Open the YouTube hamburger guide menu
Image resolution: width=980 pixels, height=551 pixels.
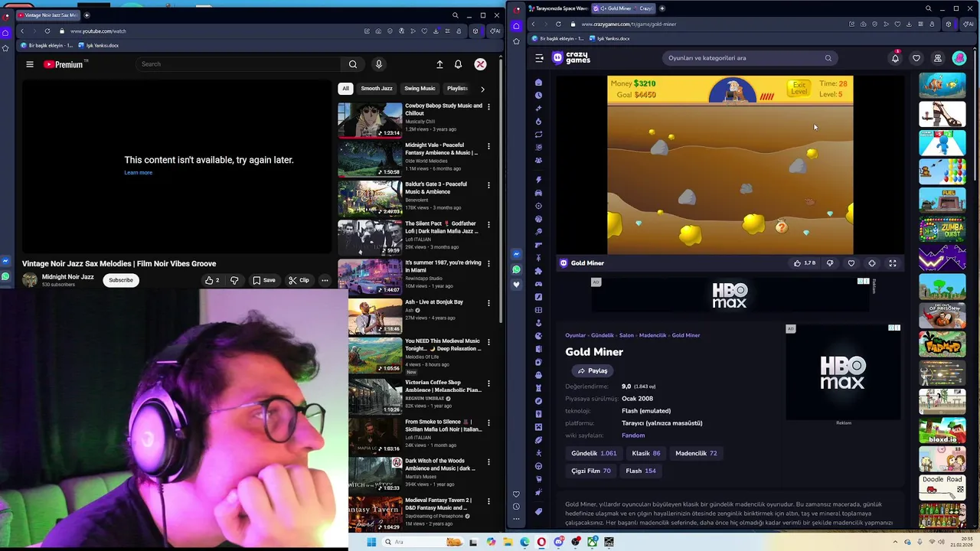coord(30,64)
